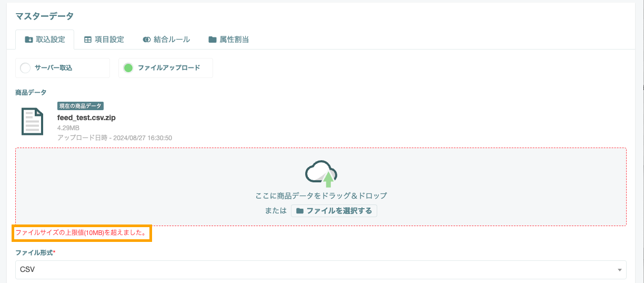
Task: Select the サーバー取込 radio option
Action: point(63,68)
